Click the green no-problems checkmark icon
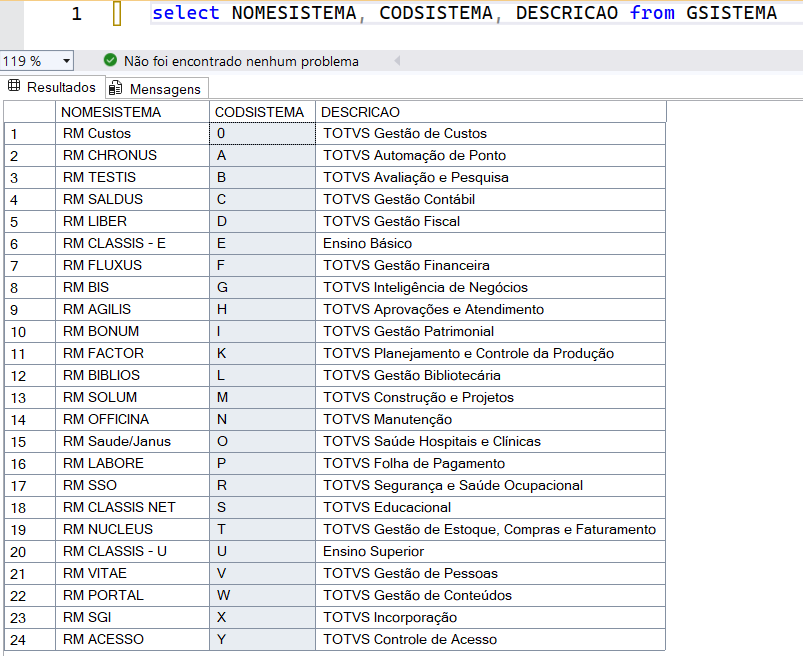This screenshot has height=656, width=803. coord(110,60)
